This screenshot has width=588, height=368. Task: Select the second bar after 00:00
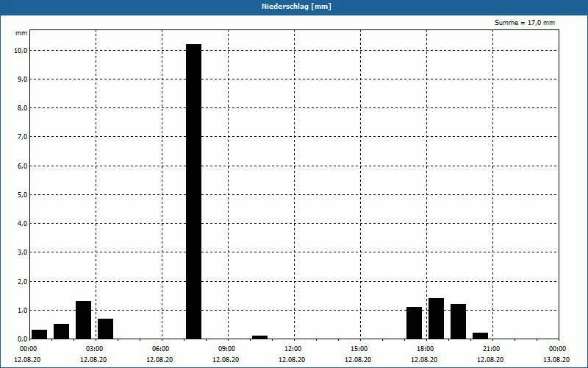pyautogui.click(x=62, y=332)
